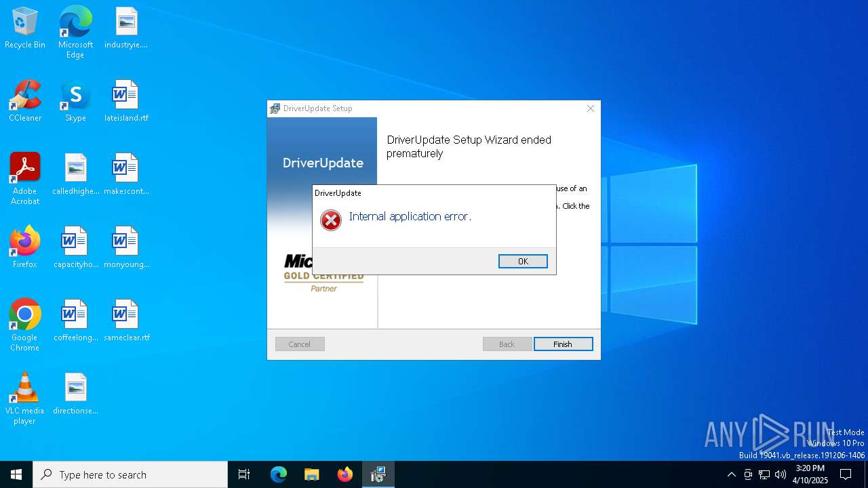
Task: Click the DriverUpdate installer taskbar button
Action: [x=378, y=474]
